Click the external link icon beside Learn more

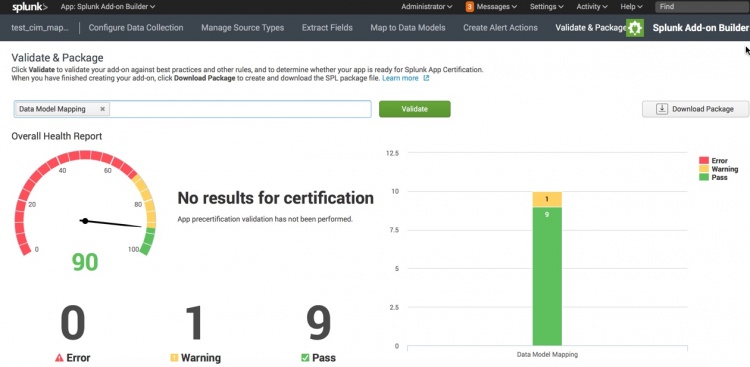click(426, 78)
